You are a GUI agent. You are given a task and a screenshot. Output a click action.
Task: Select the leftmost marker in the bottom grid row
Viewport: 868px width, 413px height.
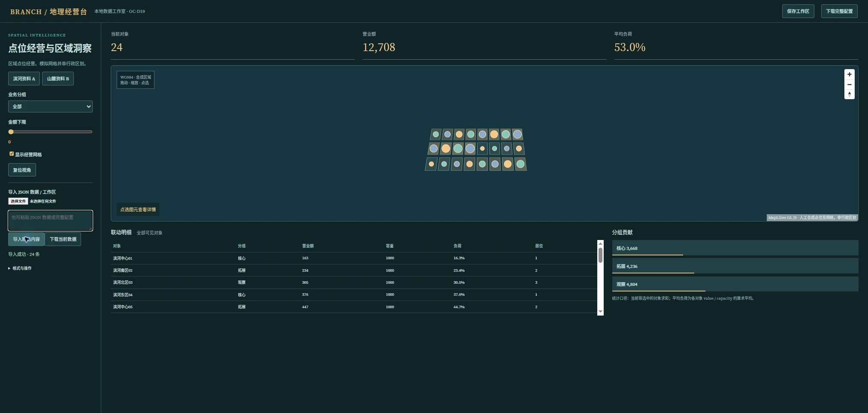click(x=431, y=164)
